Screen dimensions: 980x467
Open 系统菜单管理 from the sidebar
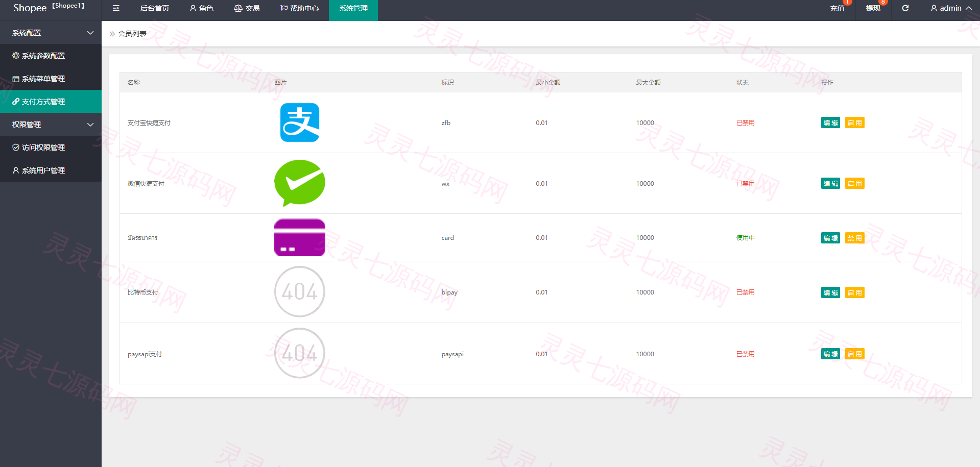click(51, 79)
